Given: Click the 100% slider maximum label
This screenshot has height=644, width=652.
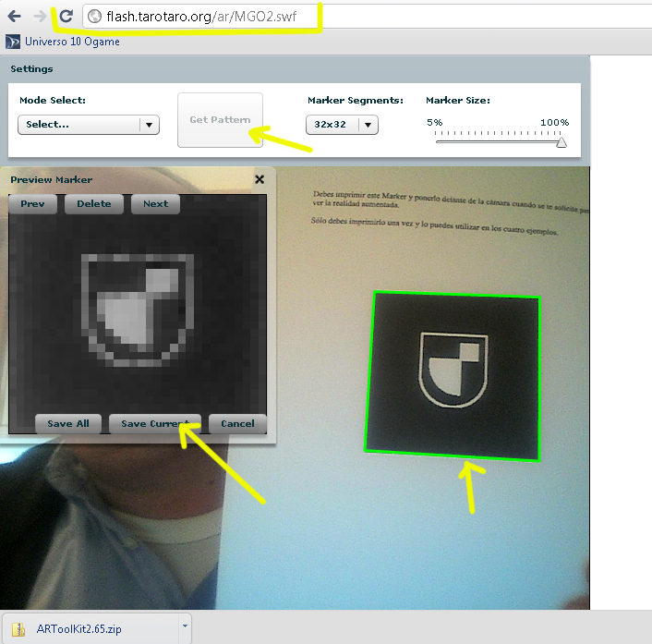Looking at the screenshot, I should coord(554,122).
